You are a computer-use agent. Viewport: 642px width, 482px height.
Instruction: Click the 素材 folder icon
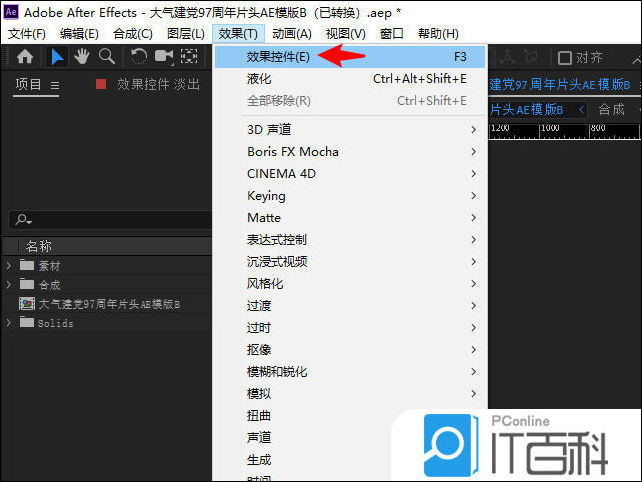click(27, 265)
